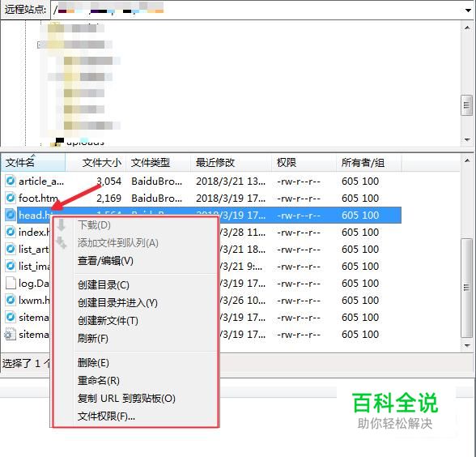Click permissions cell in article_a... row
The width and height of the screenshot is (476, 457).
(299, 182)
